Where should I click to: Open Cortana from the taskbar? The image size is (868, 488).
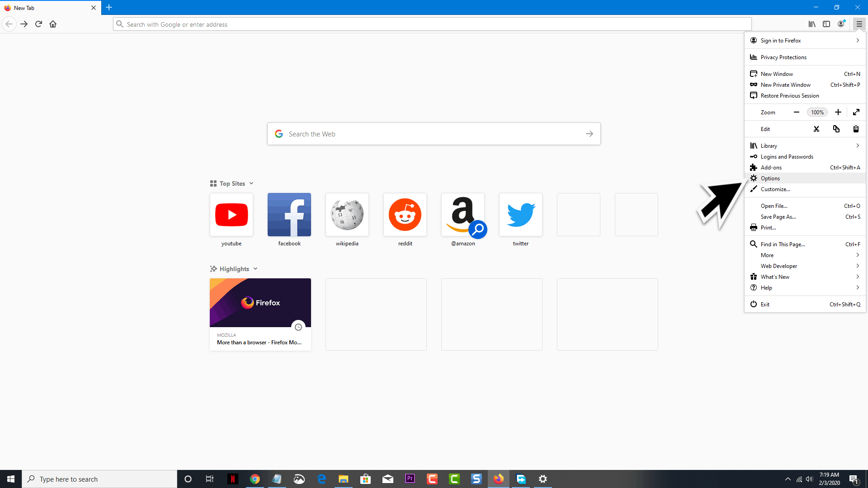click(x=188, y=479)
